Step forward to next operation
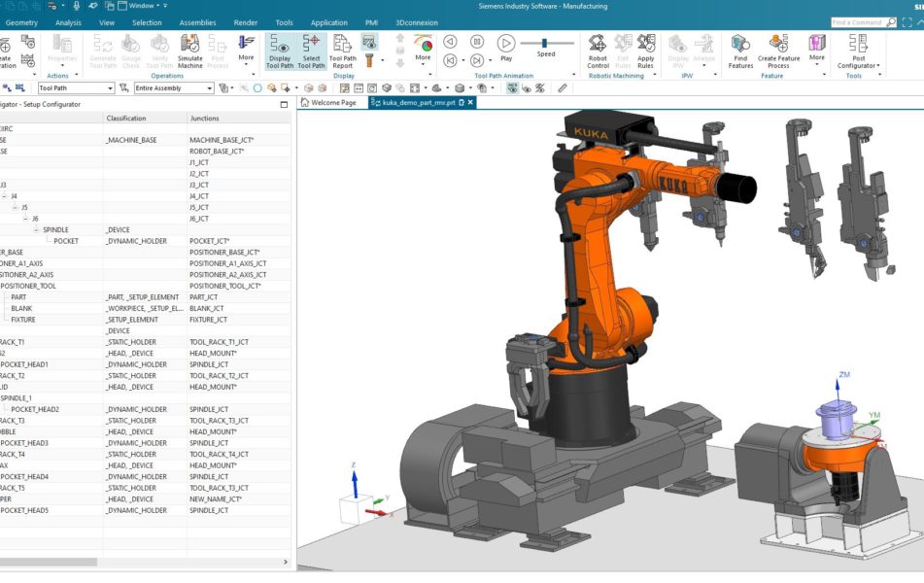Image resolution: width=924 pixels, height=583 pixels. [x=477, y=60]
